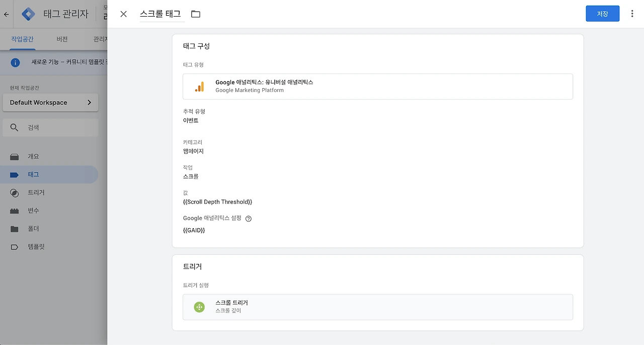Open the three-dot more options menu
The height and width of the screenshot is (345, 644).
click(x=632, y=14)
